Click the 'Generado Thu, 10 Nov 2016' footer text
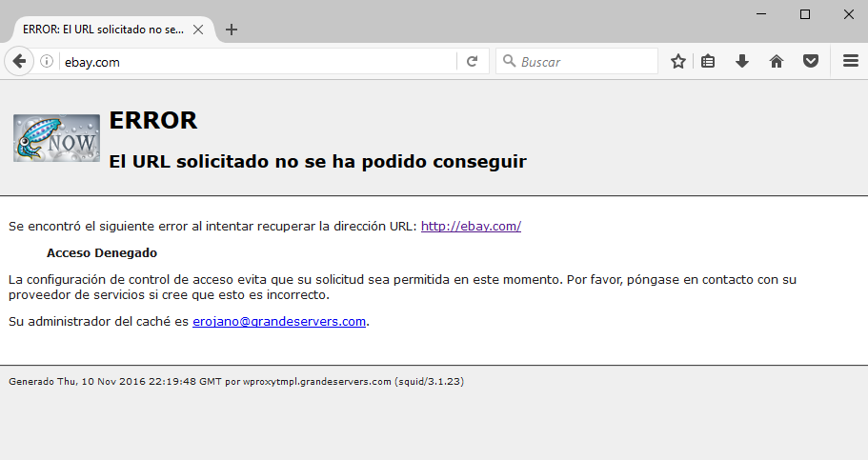This screenshot has height=460, width=868. click(x=236, y=381)
